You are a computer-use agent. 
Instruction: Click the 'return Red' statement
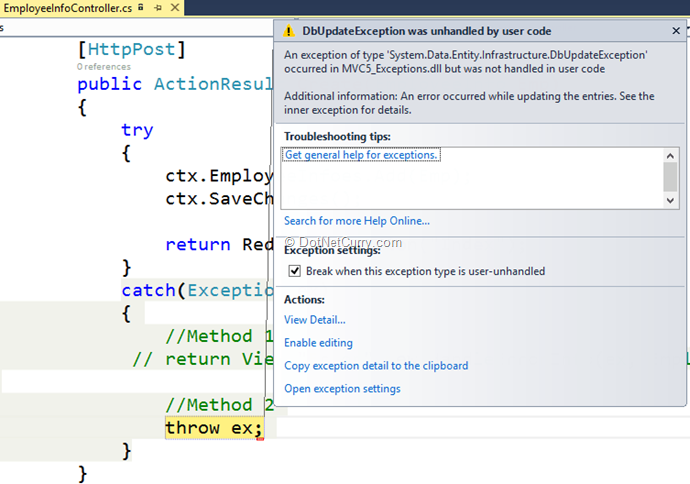pos(219,244)
